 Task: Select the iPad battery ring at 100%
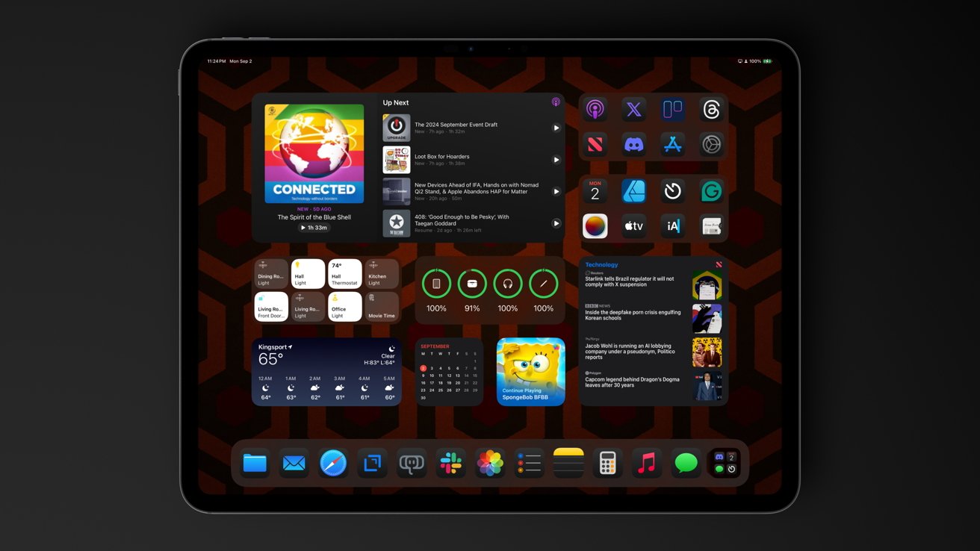point(436,284)
